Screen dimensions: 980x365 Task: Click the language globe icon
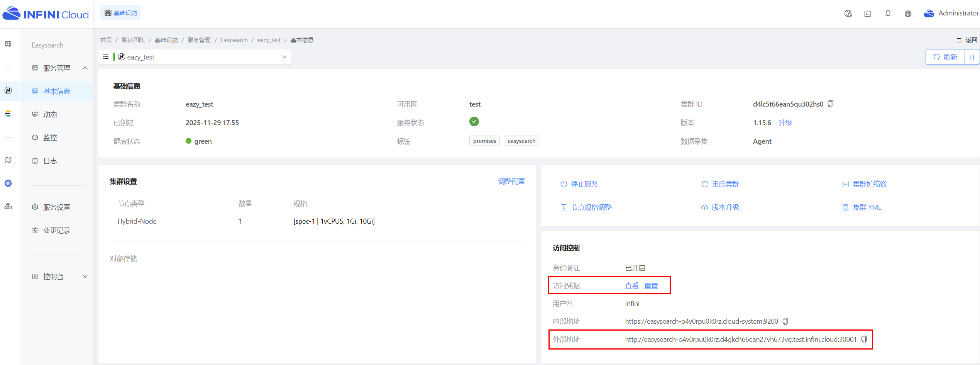pos(908,14)
